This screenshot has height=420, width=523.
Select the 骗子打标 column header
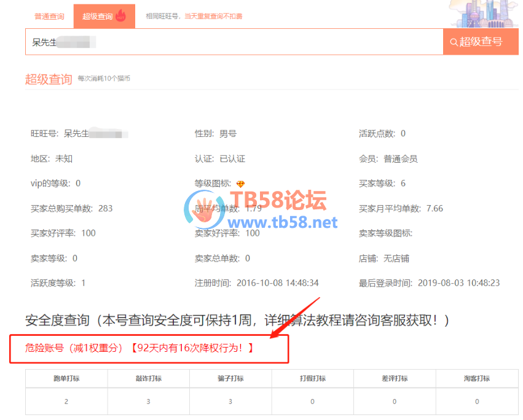coord(230,378)
